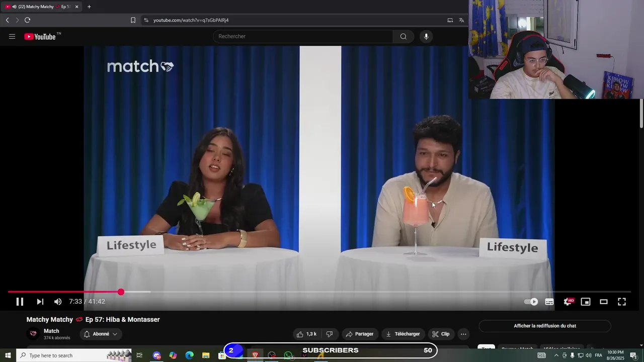Open Microsoft Edge from the taskbar
The height and width of the screenshot is (362, 644).
pyautogui.click(x=189, y=355)
